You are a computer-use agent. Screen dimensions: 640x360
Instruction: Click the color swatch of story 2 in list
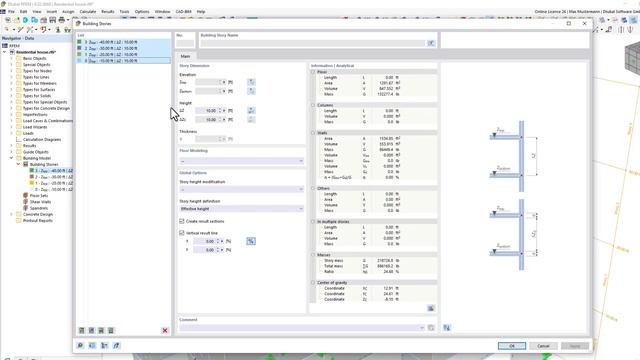(x=80, y=48)
